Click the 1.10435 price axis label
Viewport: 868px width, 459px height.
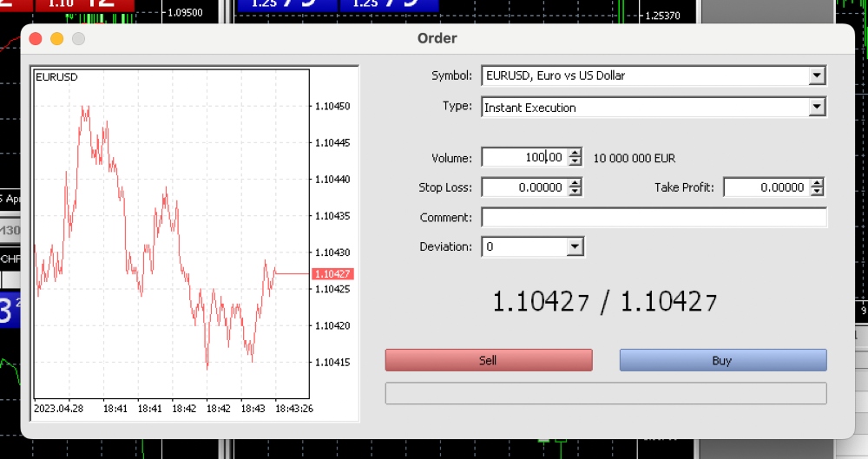pos(332,216)
